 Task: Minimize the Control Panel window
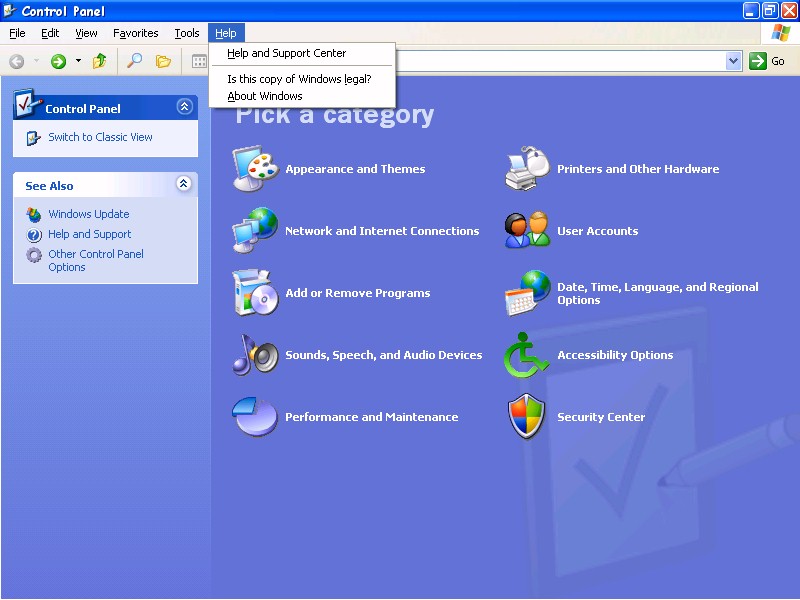(x=751, y=11)
